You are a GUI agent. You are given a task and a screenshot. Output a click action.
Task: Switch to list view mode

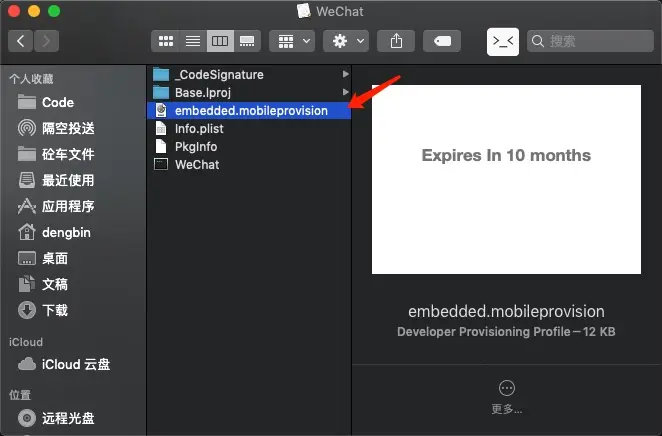pos(193,41)
